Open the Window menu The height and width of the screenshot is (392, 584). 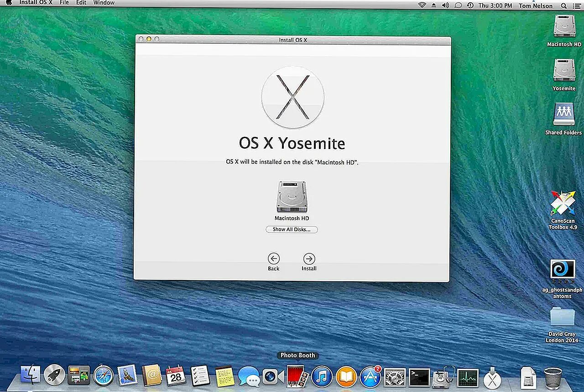click(104, 3)
